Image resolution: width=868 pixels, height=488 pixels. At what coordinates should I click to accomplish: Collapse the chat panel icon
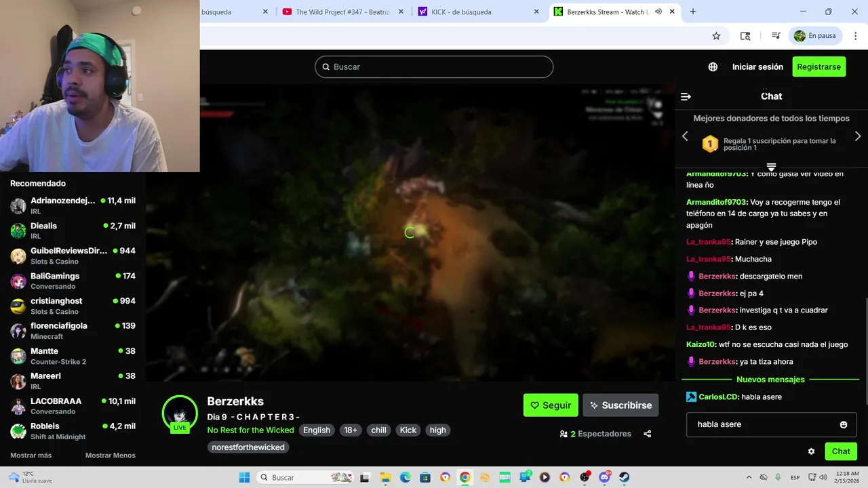point(686,96)
